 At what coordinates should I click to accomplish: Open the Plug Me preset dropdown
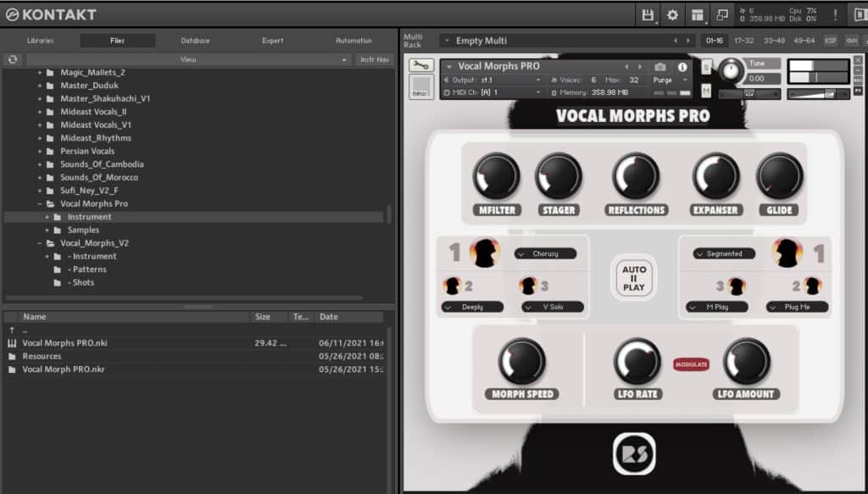pyautogui.click(x=797, y=307)
